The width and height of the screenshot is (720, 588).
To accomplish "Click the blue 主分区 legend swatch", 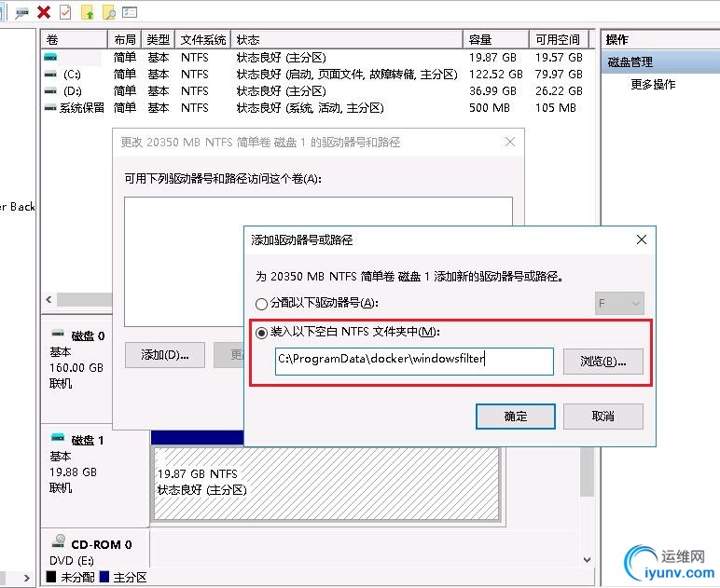I will click(x=104, y=577).
